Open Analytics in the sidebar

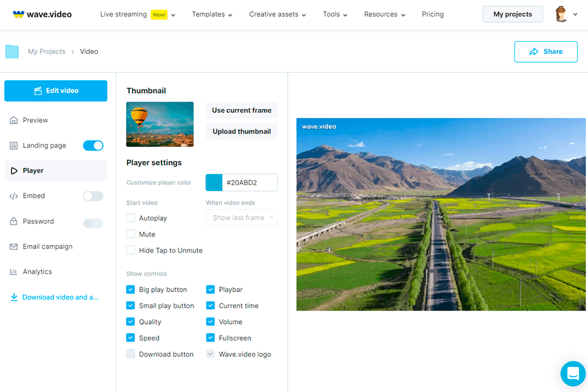point(56,271)
